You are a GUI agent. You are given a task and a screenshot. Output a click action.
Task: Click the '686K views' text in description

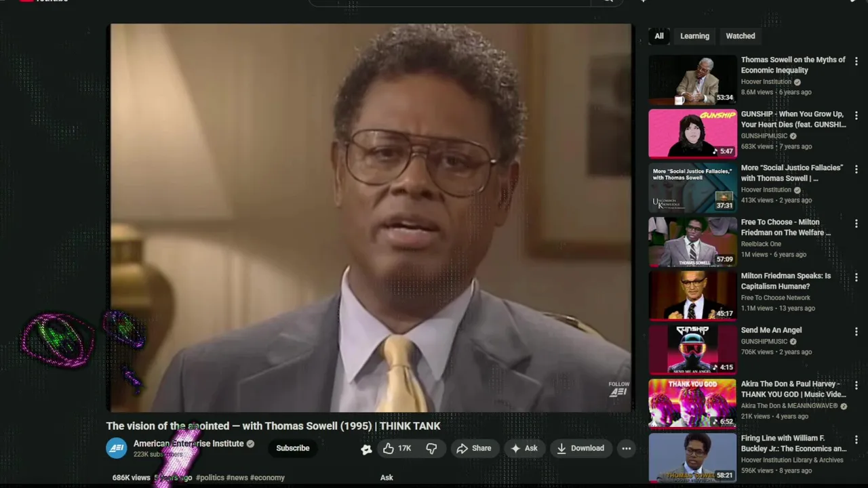coord(131,477)
